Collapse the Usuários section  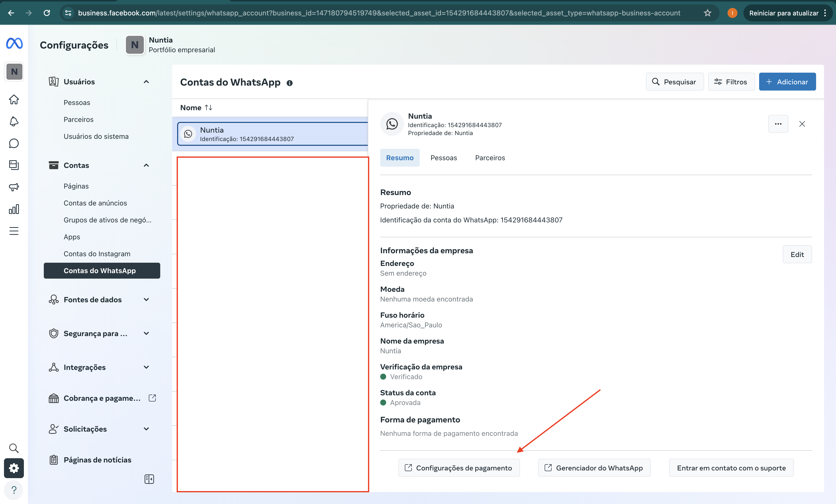coord(146,82)
